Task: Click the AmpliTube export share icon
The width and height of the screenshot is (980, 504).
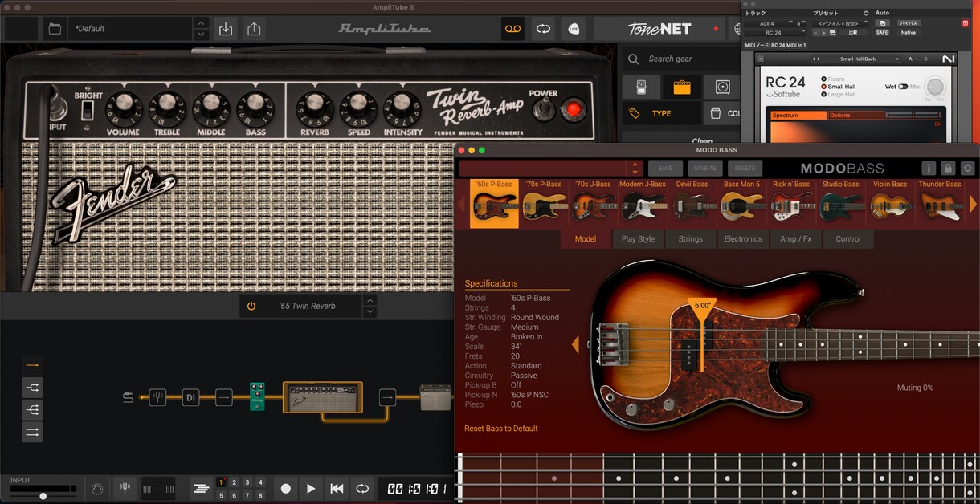Action: tap(254, 29)
